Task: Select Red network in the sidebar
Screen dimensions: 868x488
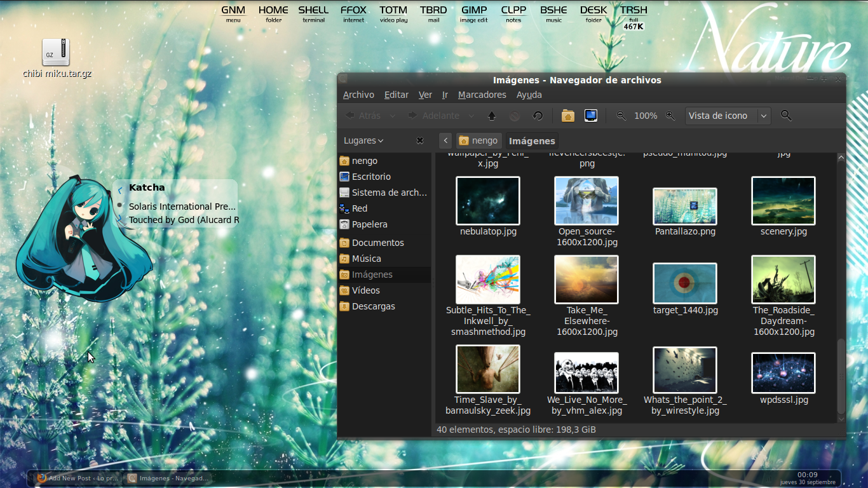Action: (x=384, y=208)
